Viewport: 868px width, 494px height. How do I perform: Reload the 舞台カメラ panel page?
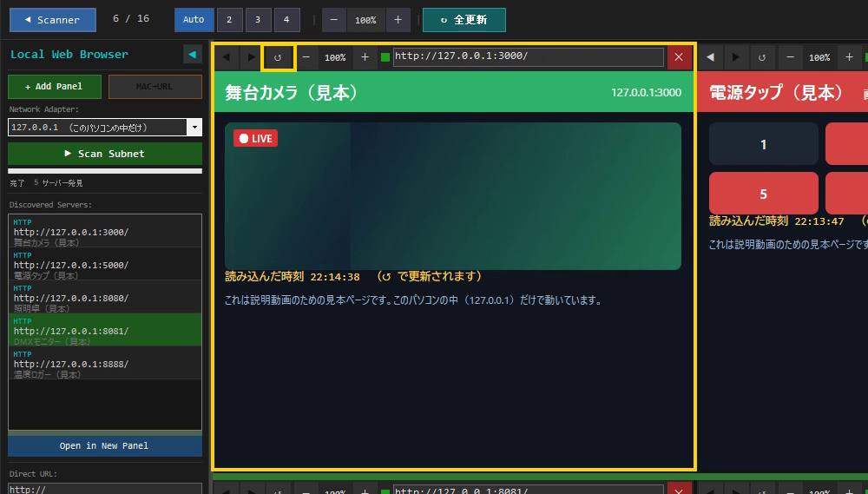click(x=278, y=57)
